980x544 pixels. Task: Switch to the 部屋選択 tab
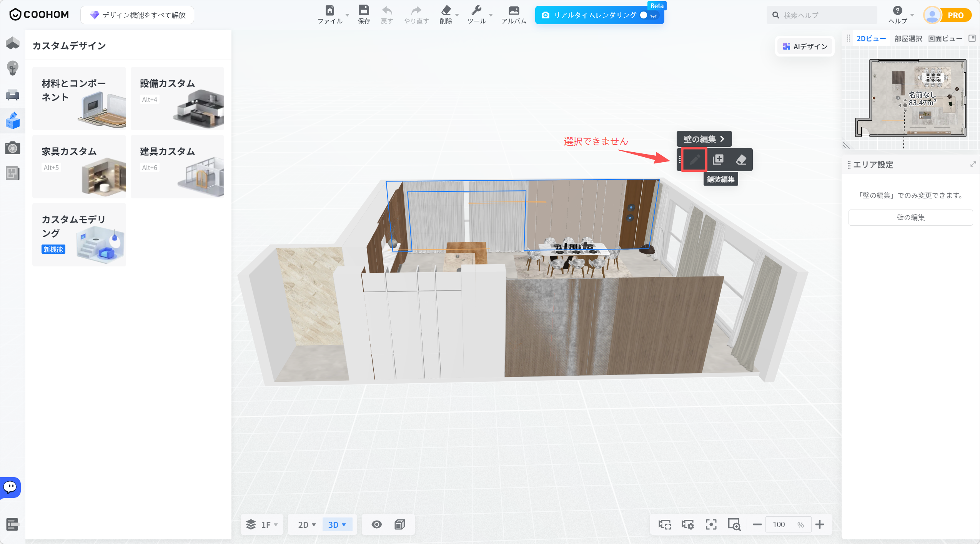point(908,38)
